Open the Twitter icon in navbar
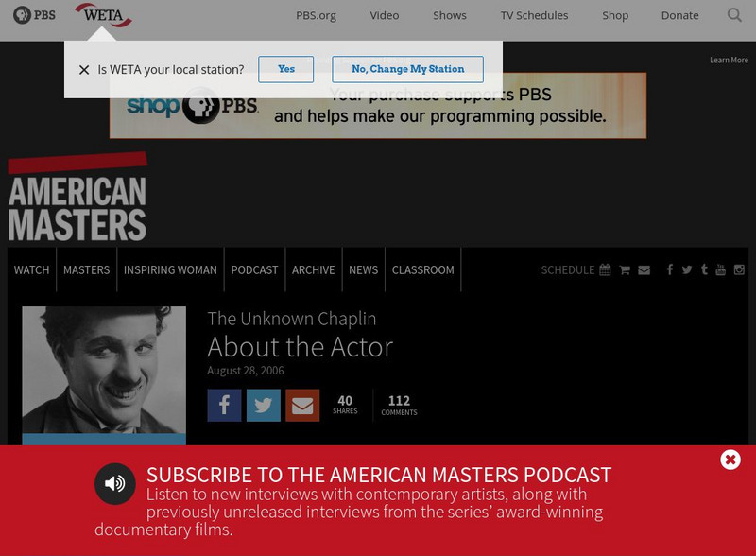 tap(687, 269)
